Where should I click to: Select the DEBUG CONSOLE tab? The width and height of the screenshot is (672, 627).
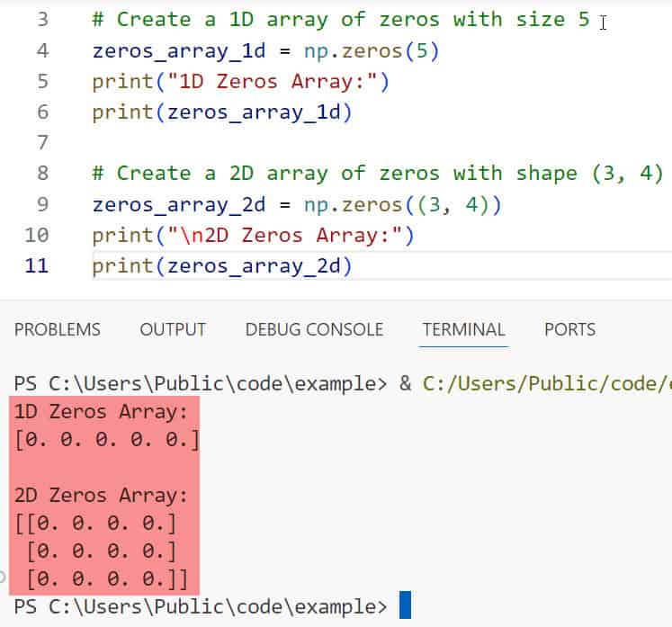[314, 329]
